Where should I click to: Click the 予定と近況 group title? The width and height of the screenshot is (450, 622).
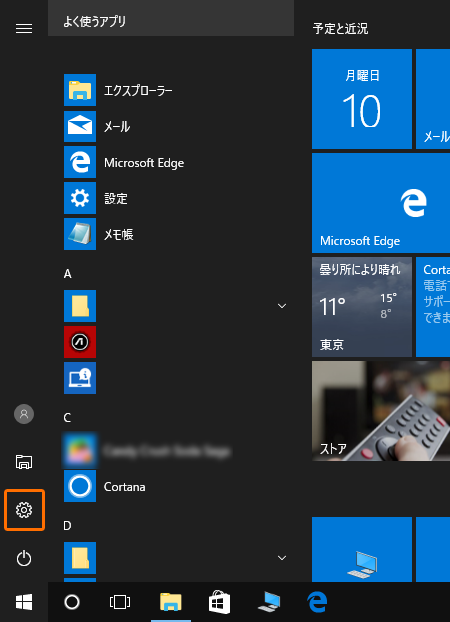pyautogui.click(x=340, y=29)
